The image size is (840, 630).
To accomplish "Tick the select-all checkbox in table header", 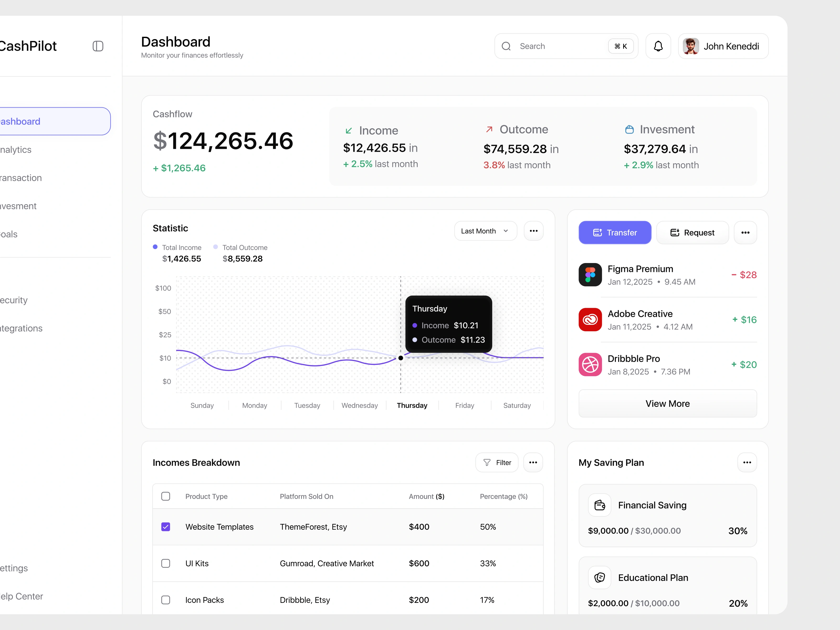I will pos(166,496).
